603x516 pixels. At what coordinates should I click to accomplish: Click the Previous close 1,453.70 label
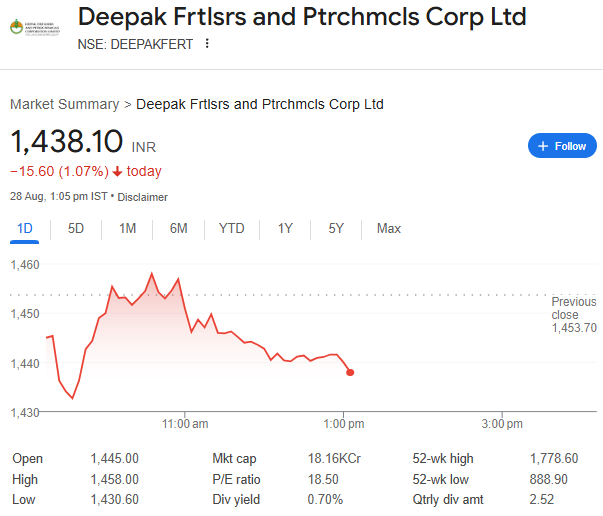tap(573, 314)
